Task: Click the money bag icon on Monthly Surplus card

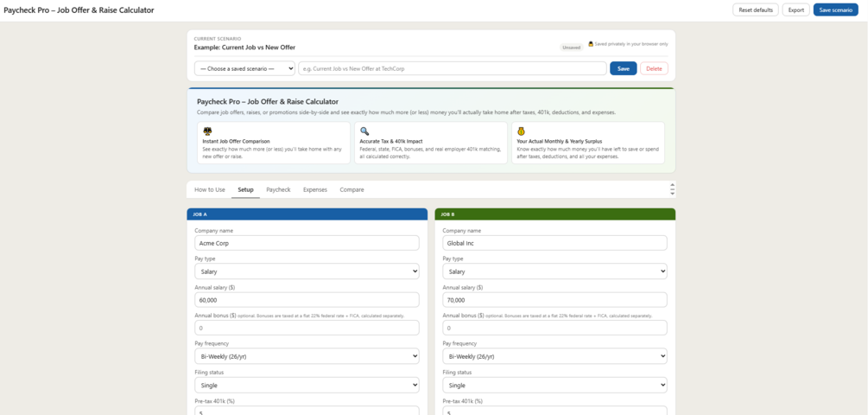Action: (521, 131)
